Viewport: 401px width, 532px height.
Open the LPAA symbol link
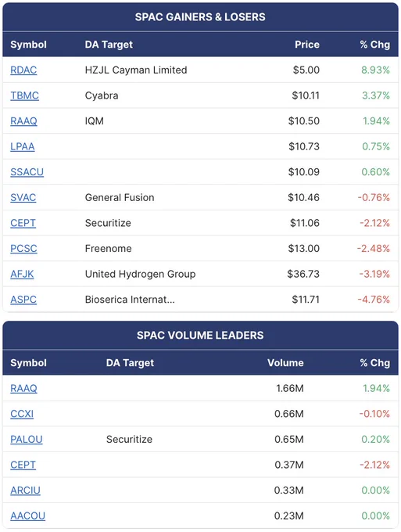coord(23,146)
